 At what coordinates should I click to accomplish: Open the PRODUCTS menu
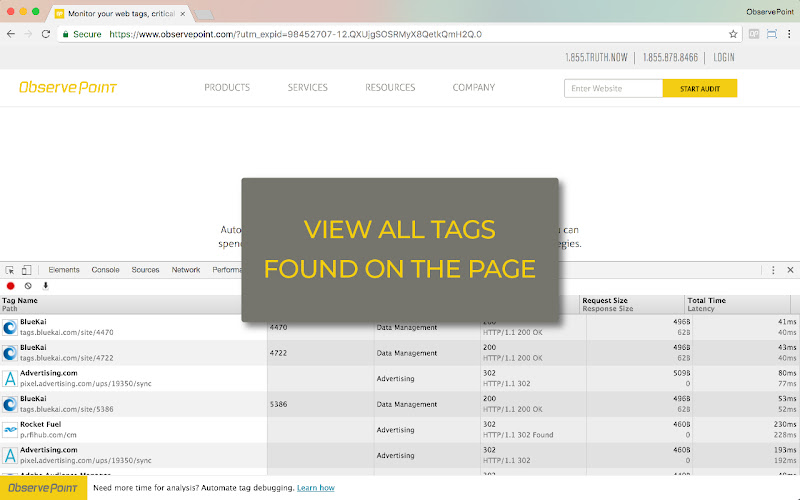(227, 87)
